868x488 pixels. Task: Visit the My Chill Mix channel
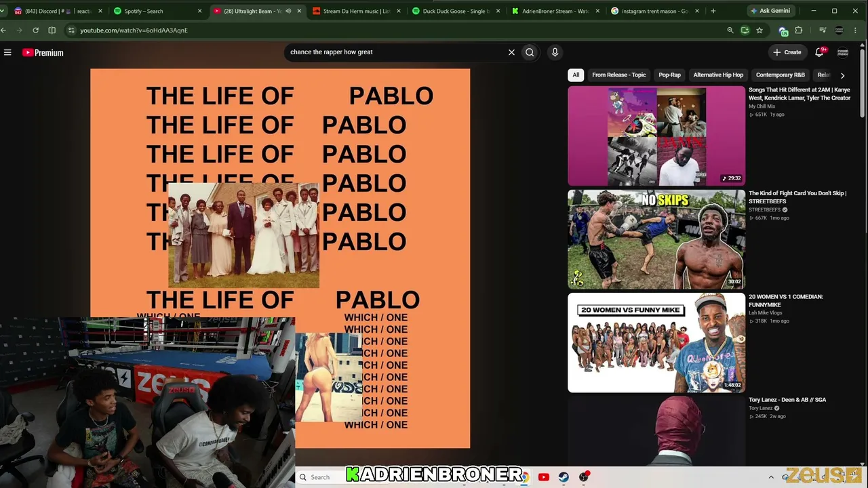coord(762,106)
